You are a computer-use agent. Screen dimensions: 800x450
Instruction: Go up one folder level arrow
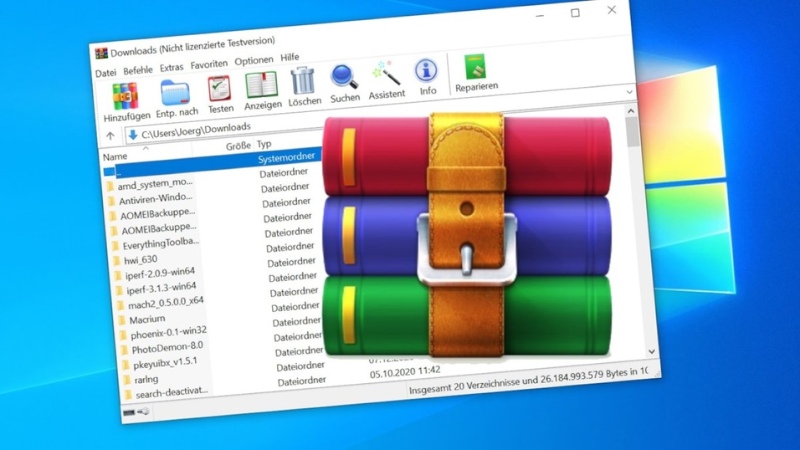(x=111, y=136)
